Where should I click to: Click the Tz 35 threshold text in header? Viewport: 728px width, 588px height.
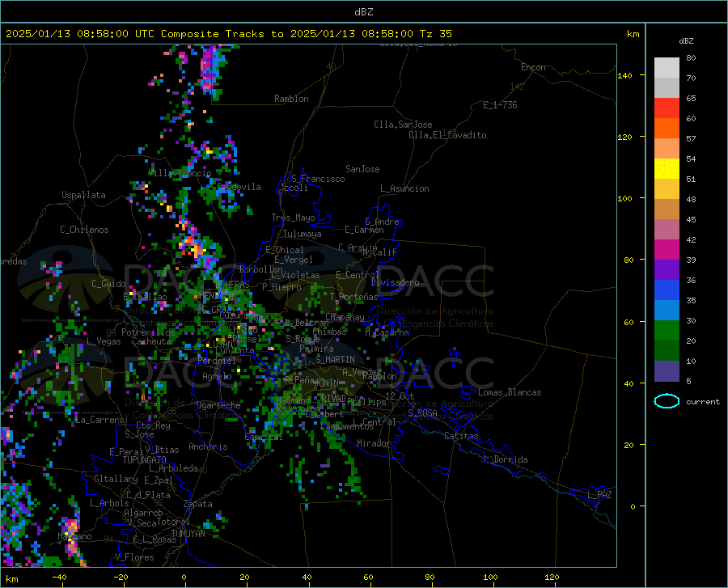(435, 34)
